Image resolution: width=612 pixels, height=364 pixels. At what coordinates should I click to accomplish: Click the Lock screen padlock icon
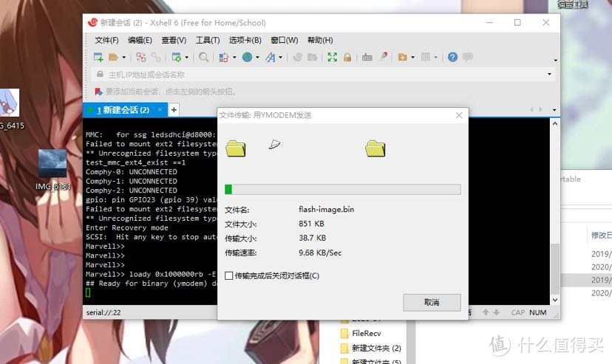pyautogui.click(x=347, y=58)
